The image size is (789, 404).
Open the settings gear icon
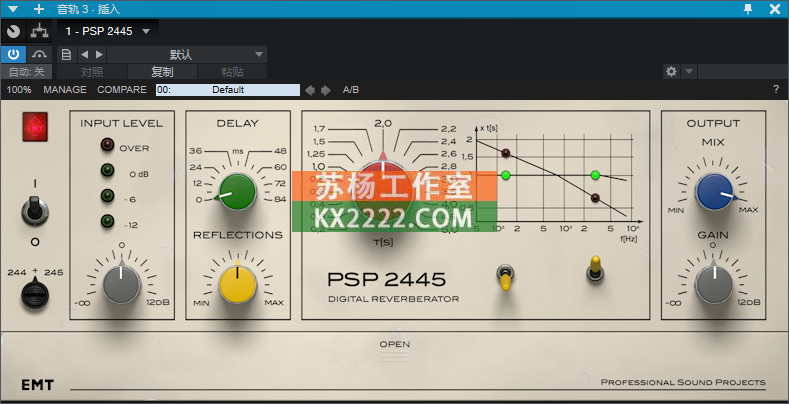pyautogui.click(x=671, y=71)
